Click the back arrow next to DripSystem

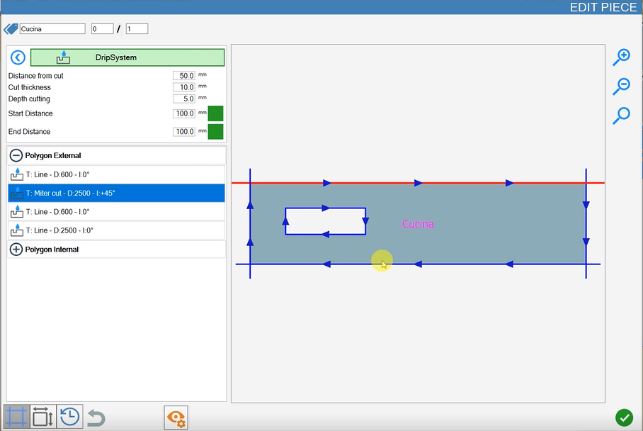[x=18, y=57]
